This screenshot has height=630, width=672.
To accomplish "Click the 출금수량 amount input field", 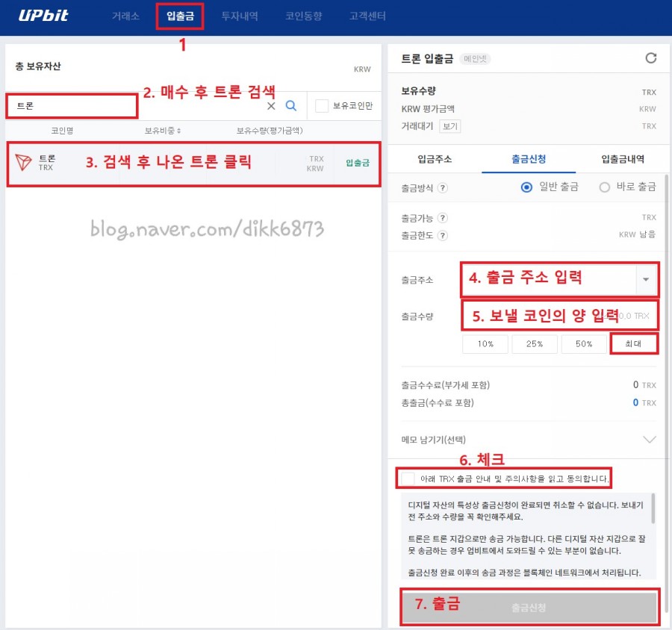I will [559, 316].
